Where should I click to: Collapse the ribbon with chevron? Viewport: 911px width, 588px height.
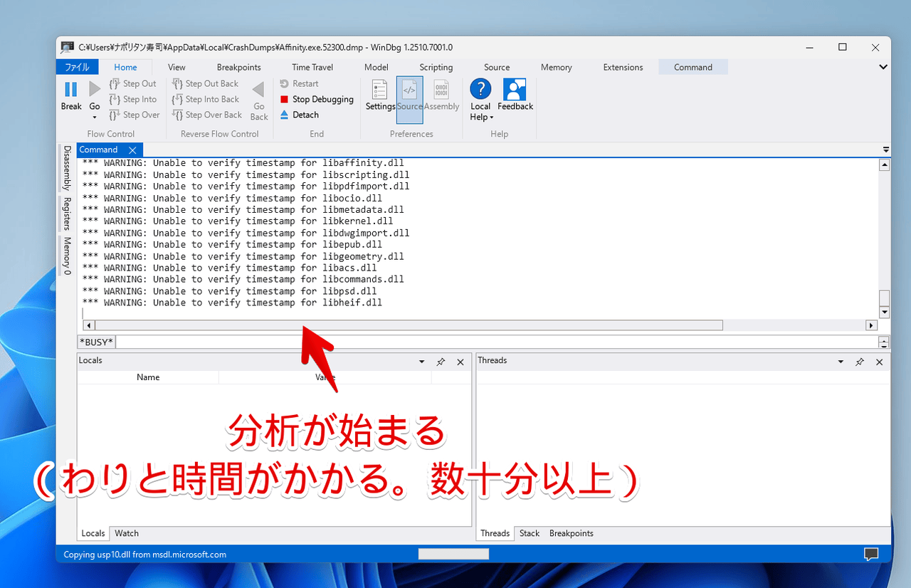click(x=883, y=67)
